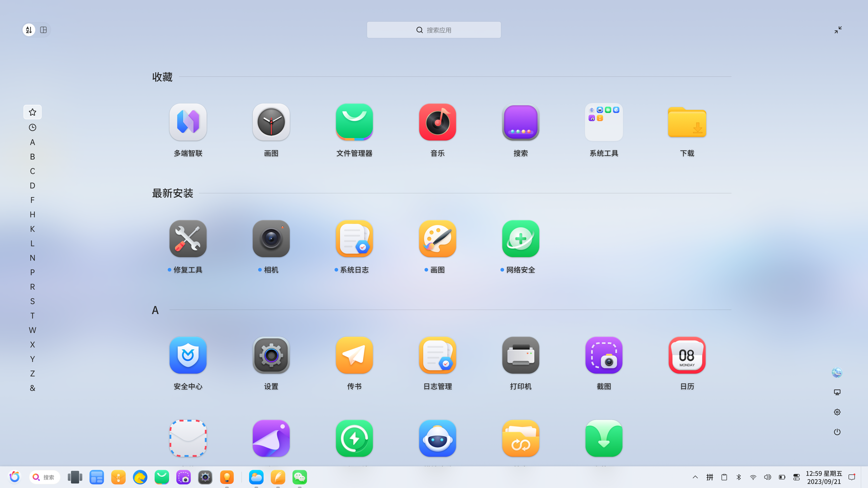Open the 日历 calendar app

[x=687, y=355]
